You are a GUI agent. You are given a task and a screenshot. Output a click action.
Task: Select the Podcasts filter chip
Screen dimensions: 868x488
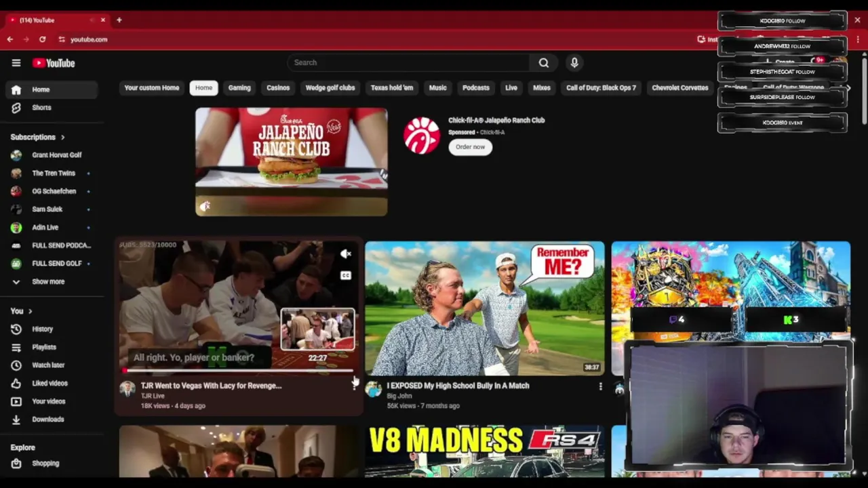click(x=476, y=88)
